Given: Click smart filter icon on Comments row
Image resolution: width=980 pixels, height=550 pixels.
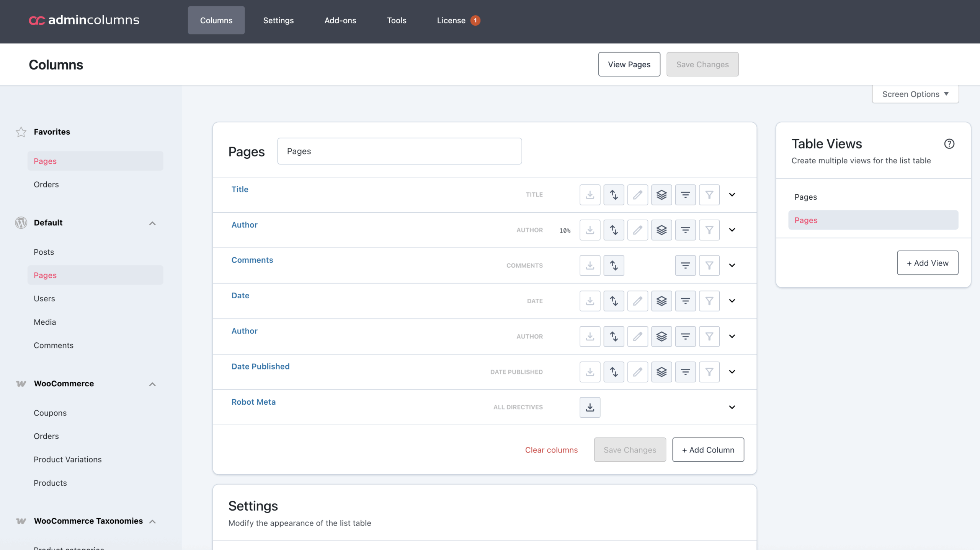Looking at the screenshot, I should pos(685,265).
